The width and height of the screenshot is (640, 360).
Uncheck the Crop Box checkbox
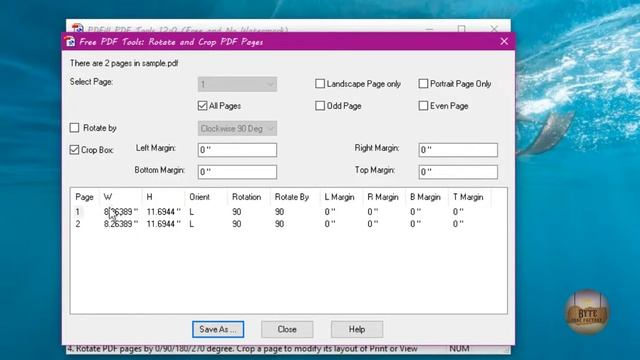click(x=74, y=150)
